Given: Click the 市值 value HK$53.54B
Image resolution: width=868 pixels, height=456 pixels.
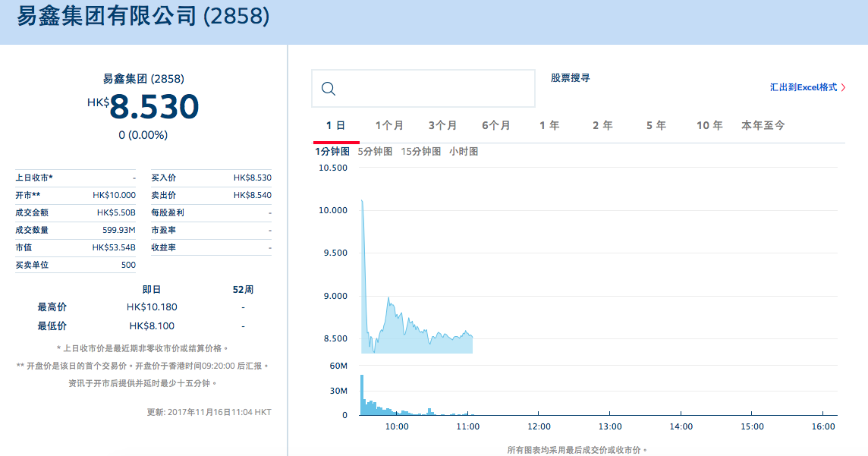Looking at the screenshot, I should [x=114, y=247].
